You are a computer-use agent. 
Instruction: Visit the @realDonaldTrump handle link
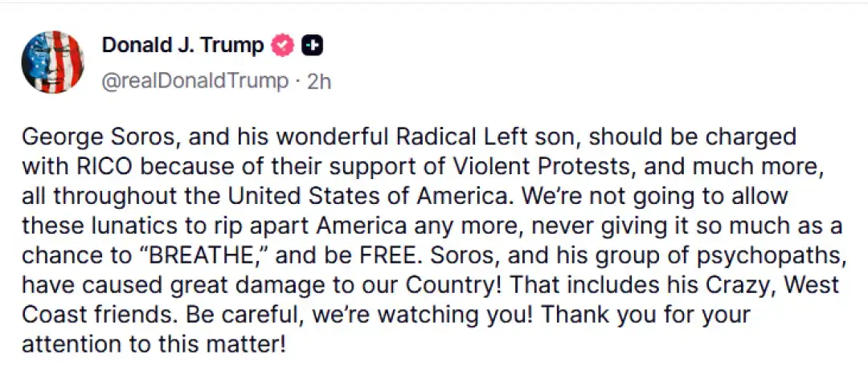[x=194, y=81]
